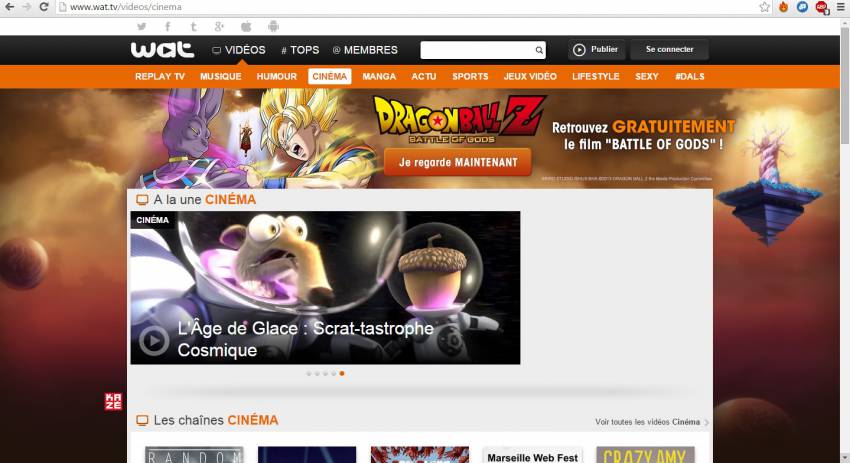The image size is (850, 463).
Task: Click in the address bar URL
Action: tap(126, 7)
